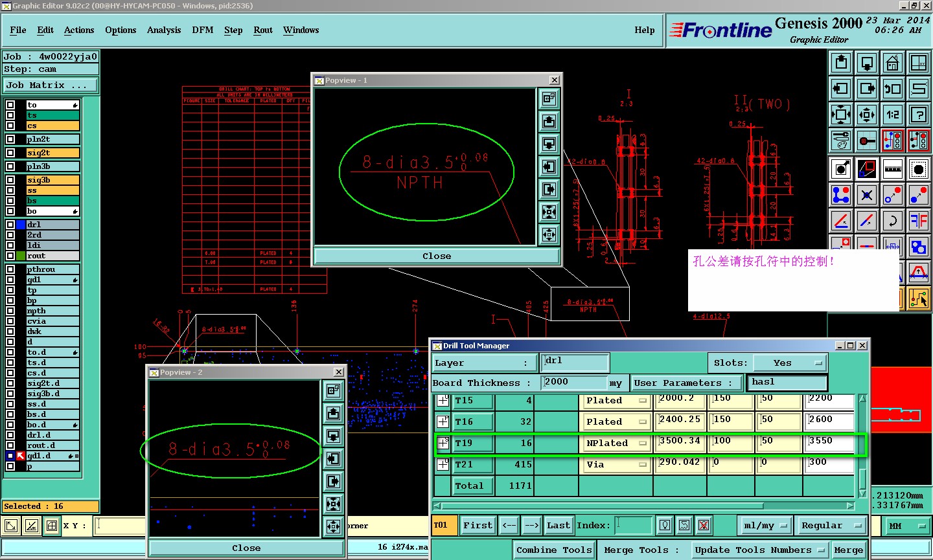Click the pan up view icon
Image resolution: width=933 pixels, height=560 pixels.
pos(841,63)
